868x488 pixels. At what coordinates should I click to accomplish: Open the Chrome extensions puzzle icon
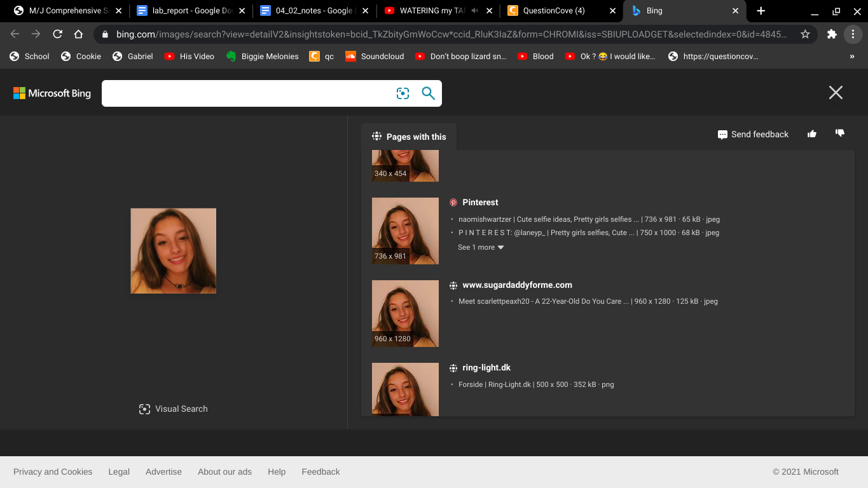point(832,34)
